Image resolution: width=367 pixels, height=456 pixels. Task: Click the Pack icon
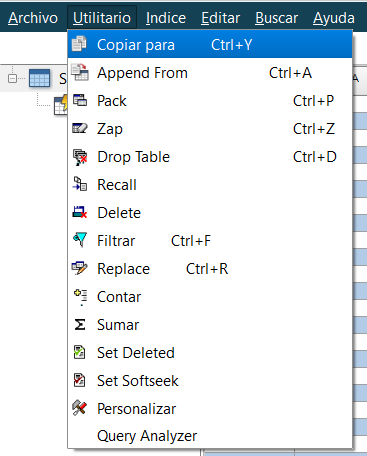click(80, 100)
